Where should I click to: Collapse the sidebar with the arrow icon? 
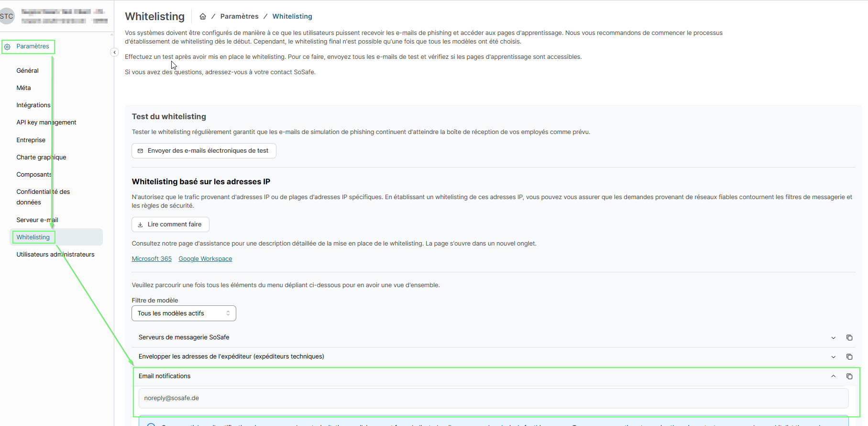pyautogui.click(x=114, y=52)
